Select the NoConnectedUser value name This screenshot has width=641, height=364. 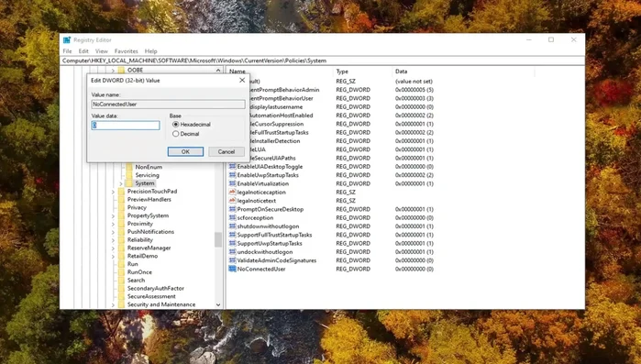[261, 269]
